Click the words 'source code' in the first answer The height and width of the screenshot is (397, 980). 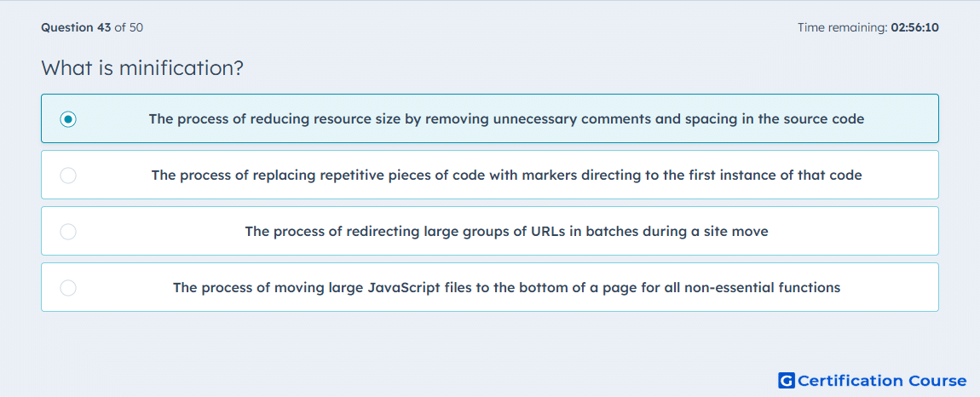coord(826,118)
